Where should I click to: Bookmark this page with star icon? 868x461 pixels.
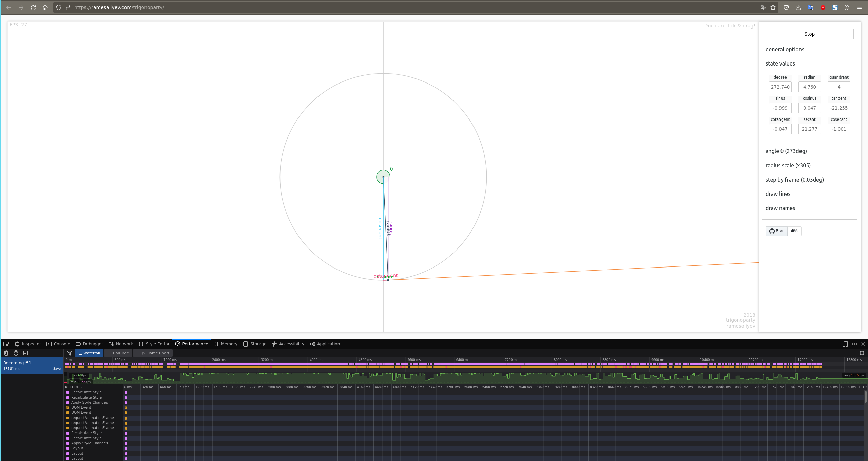tap(773, 7)
